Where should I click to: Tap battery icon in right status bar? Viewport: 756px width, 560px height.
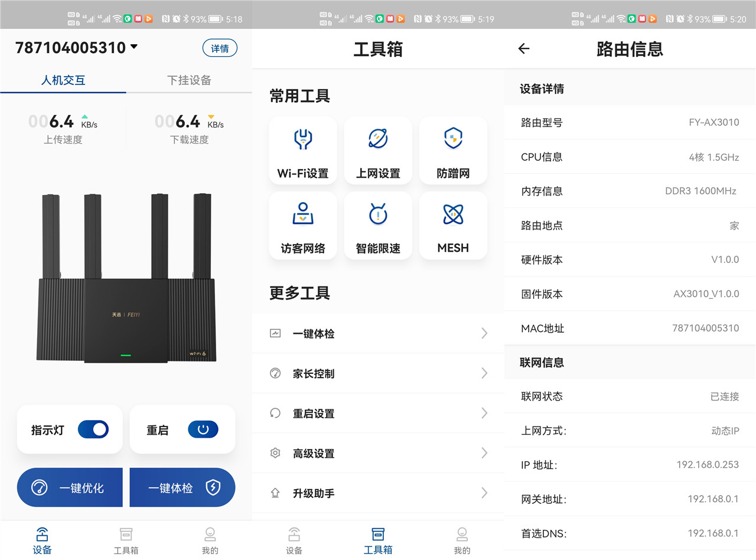click(x=719, y=19)
